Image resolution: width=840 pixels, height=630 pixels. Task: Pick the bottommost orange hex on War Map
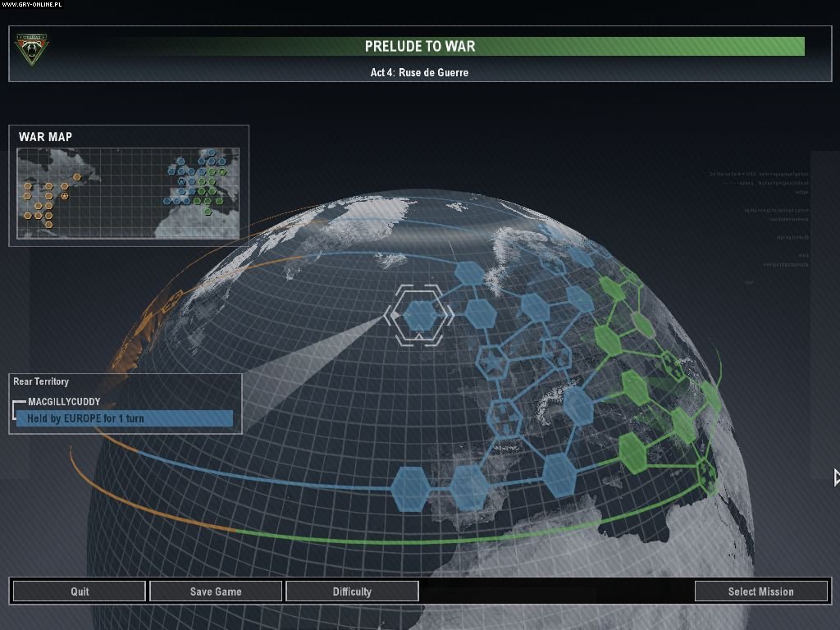48,225
